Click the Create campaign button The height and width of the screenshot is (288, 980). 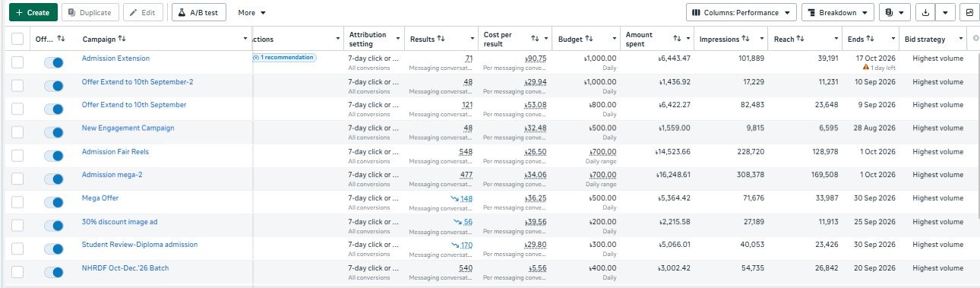[33, 12]
